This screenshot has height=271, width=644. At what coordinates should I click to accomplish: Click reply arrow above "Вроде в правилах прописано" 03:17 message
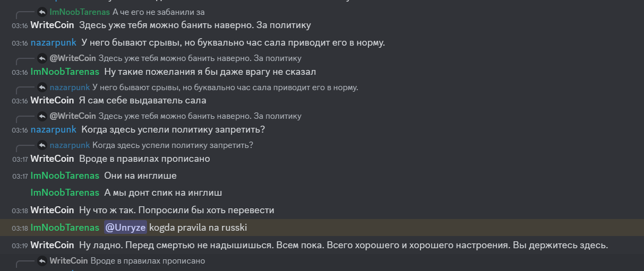pos(42,145)
